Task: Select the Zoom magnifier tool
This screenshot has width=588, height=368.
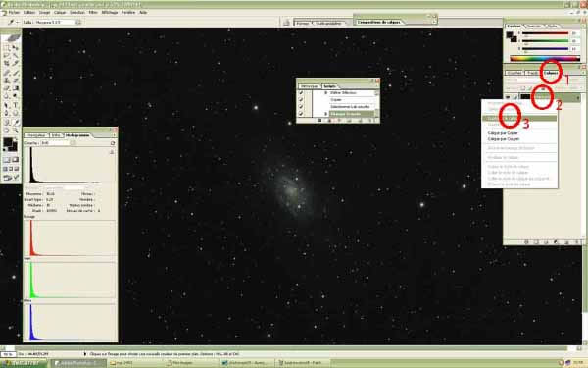Action: coord(16,131)
